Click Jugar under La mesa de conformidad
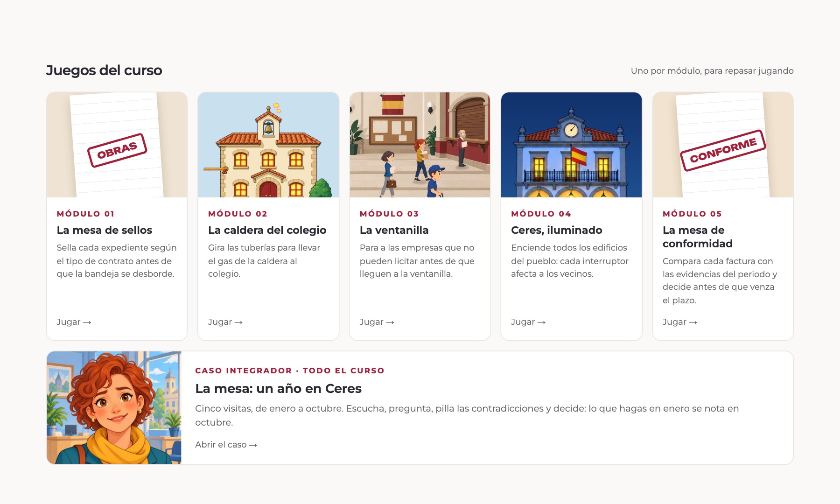The height and width of the screenshot is (504, 840). coord(680,322)
